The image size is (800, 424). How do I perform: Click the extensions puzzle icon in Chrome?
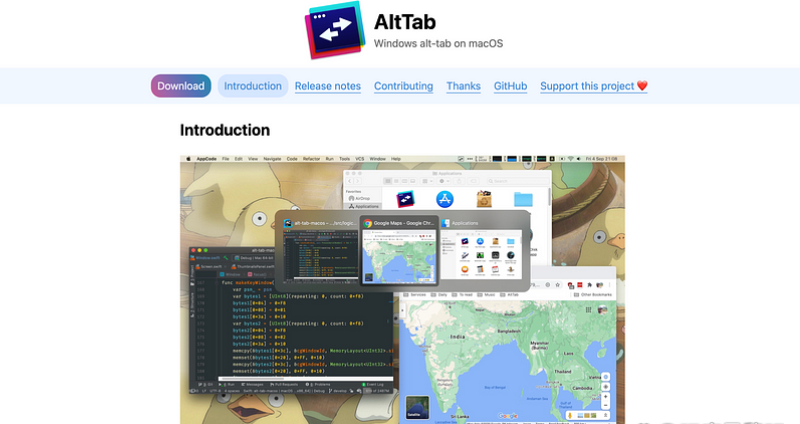click(x=589, y=285)
